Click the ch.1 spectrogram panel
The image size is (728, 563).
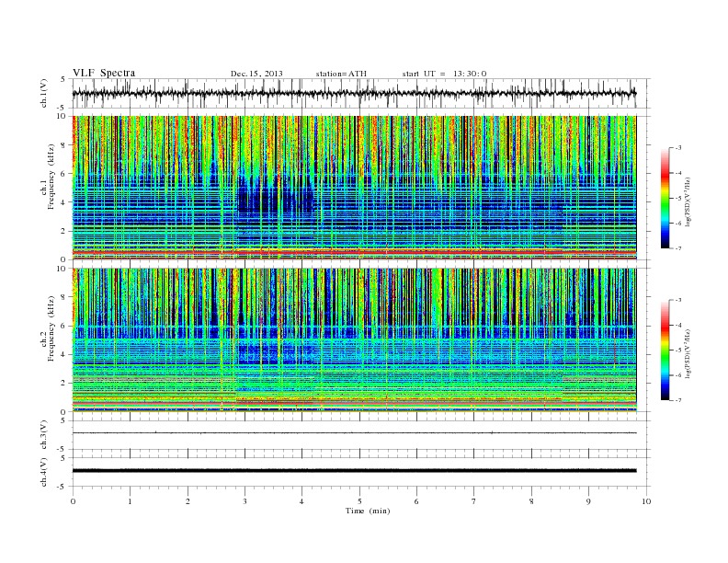354,188
